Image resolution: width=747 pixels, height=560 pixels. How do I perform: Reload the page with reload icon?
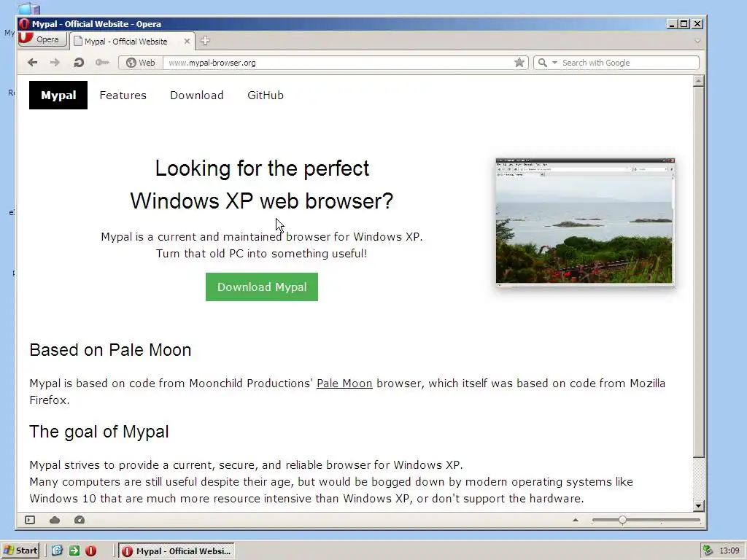pyautogui.click(x=79, y=63)
